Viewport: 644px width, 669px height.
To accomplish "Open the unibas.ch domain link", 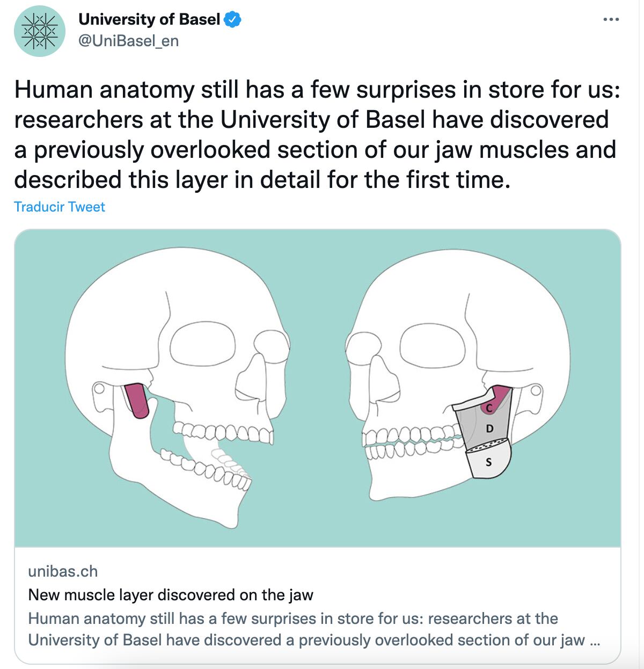I will [x=63, y=571].
